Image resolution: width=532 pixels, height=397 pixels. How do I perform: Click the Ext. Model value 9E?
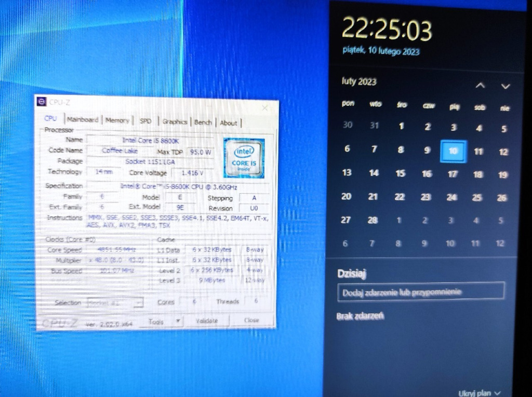(180, 207)
